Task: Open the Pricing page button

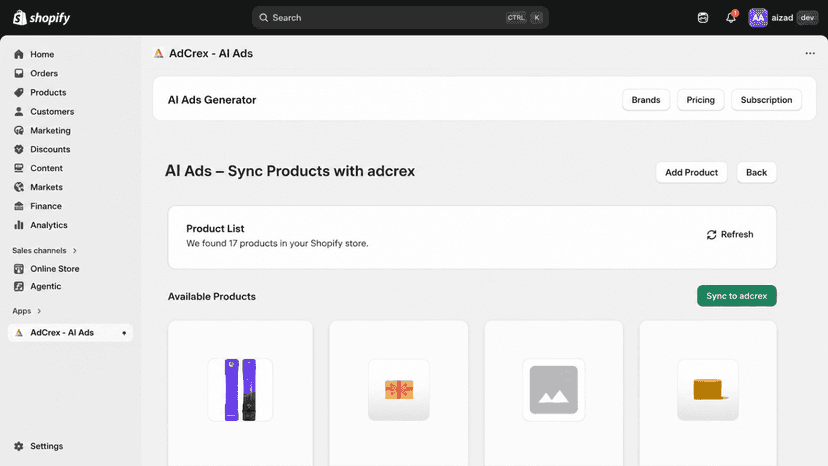Action: [700, 100]
